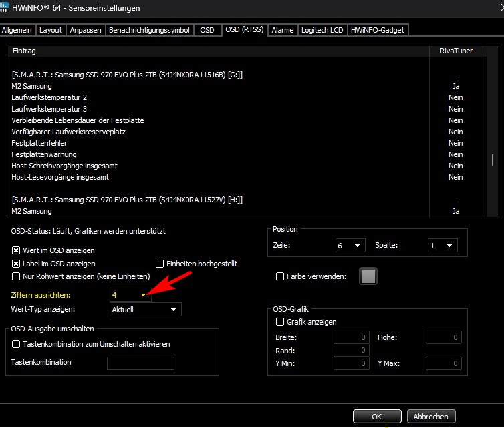Viewport: 504px width, 428px height.
Task: Open the Layout tab
Action: coord(51,30)
